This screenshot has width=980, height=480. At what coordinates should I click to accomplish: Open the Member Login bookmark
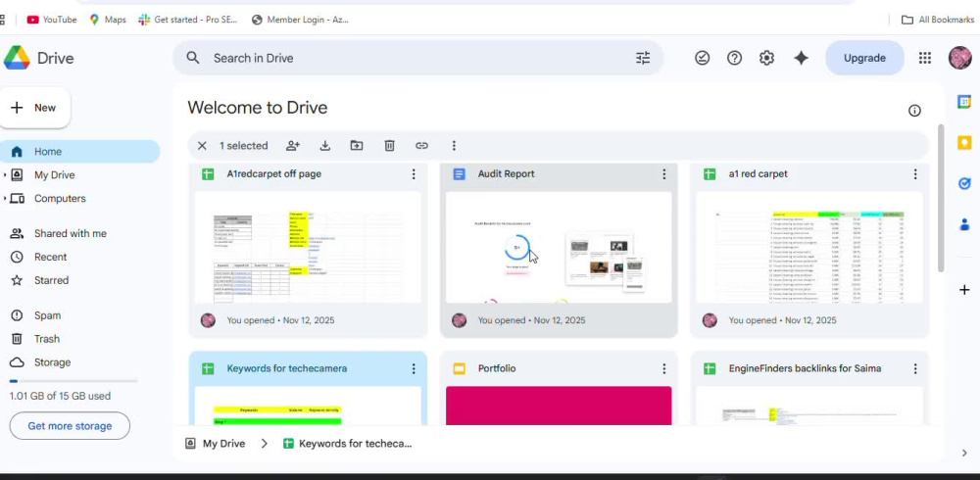[x=300, y=20]
